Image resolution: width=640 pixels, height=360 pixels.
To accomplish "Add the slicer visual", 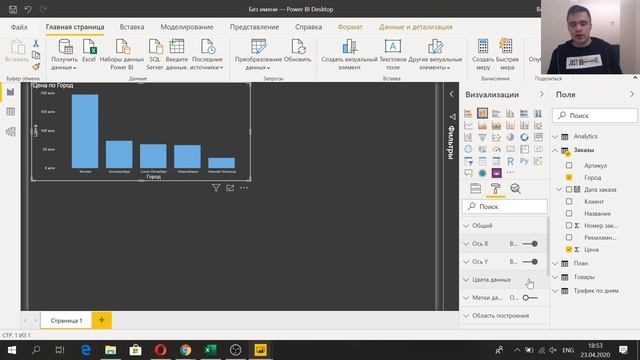I will [468, 161].
